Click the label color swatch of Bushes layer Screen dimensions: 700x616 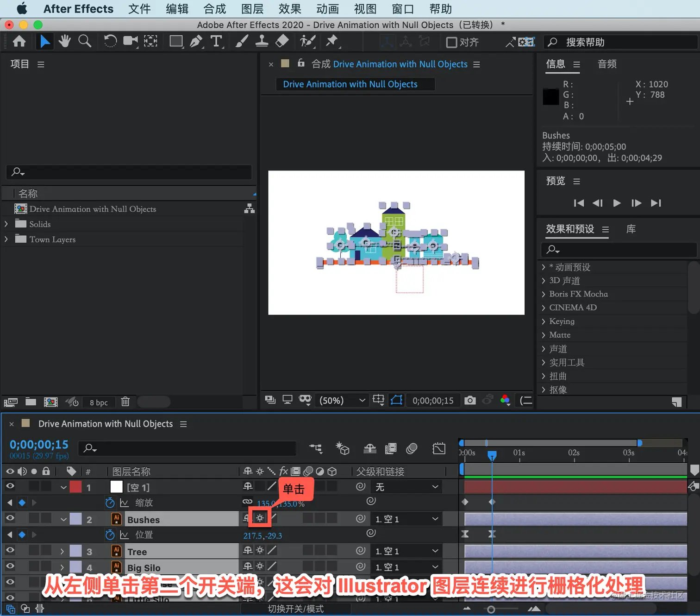point(75,519)
